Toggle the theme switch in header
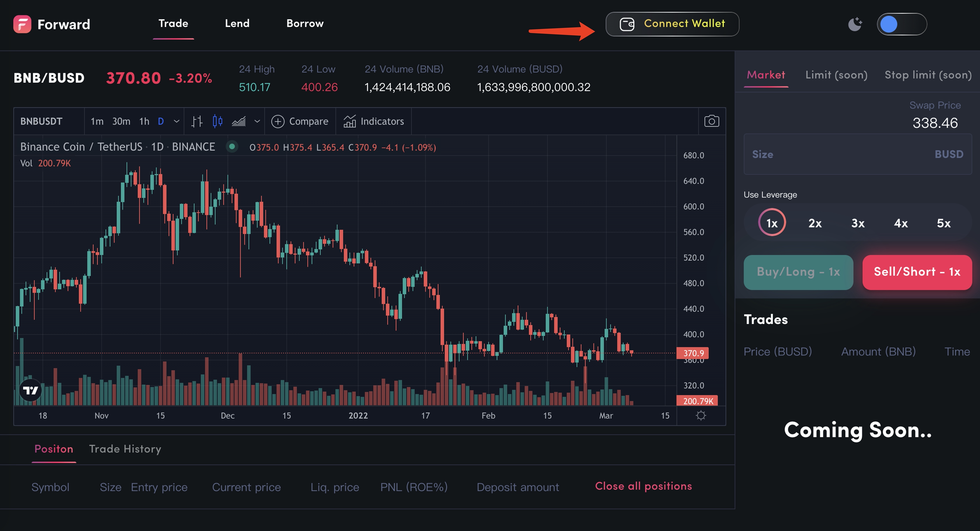 pyautogui.click(x=901, y=24)
